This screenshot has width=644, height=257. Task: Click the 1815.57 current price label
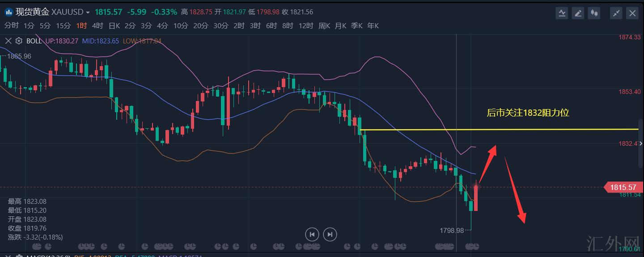coord(623,188)
